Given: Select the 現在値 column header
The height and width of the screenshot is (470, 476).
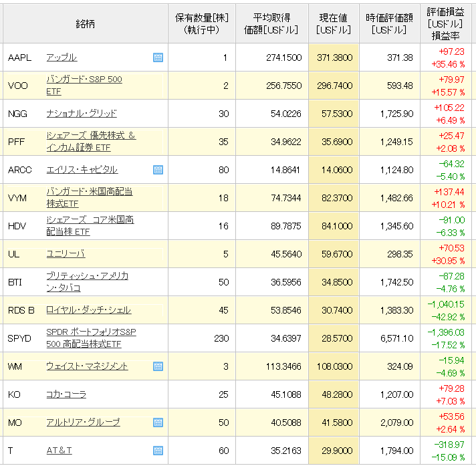Looking at the screenshot, I should pyautogui.click(x=334, y=23).
